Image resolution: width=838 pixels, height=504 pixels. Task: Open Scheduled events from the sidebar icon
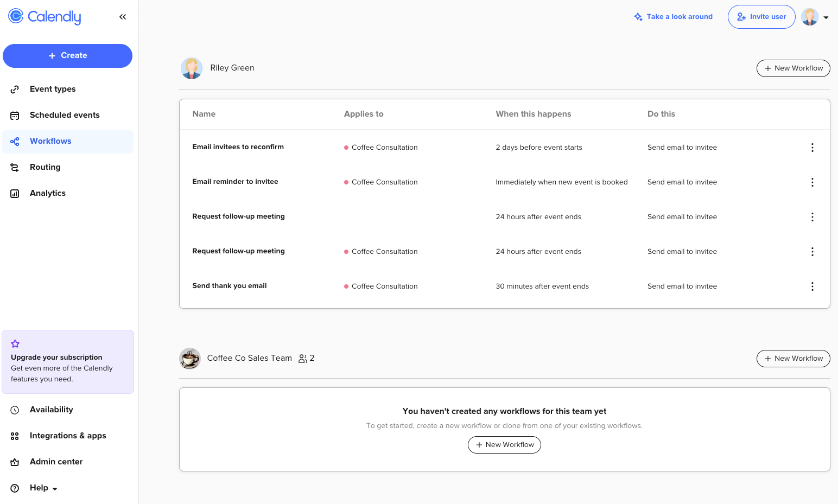coord(15,115)
